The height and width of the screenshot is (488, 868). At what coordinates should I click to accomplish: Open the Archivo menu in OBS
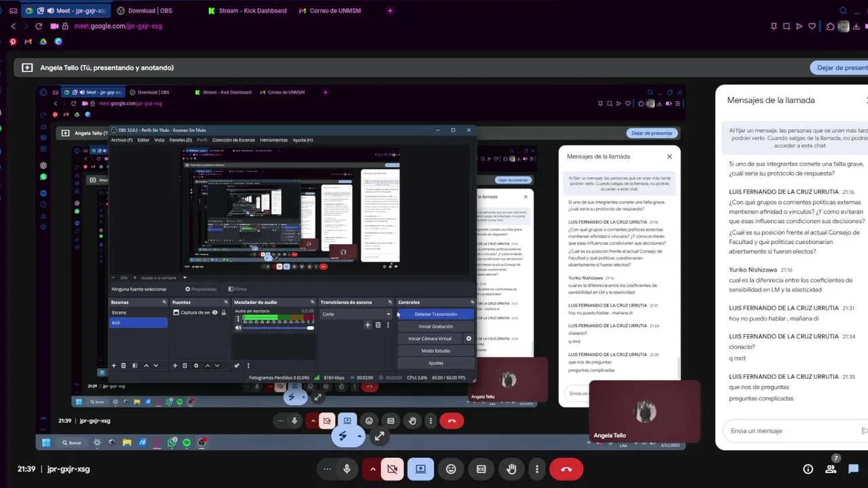(121, 140)
